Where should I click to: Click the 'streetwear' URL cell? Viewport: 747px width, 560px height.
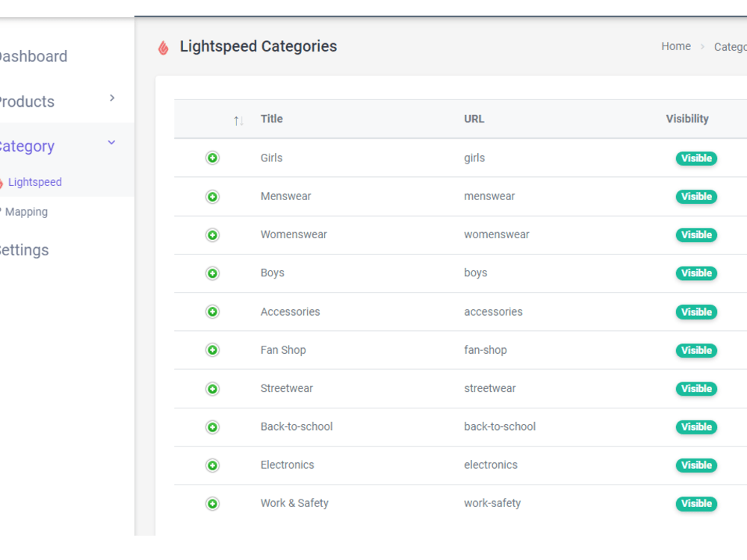(x=490, y=388)
